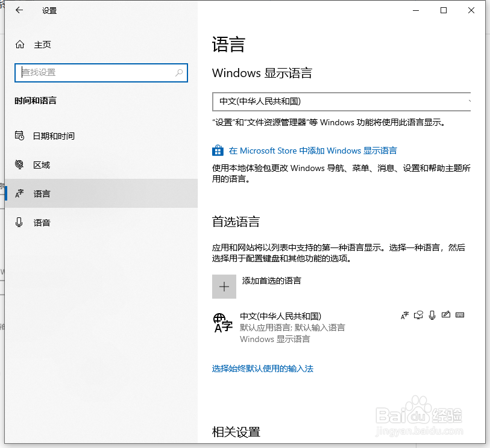Minimize the Settings window

point(416,10)
